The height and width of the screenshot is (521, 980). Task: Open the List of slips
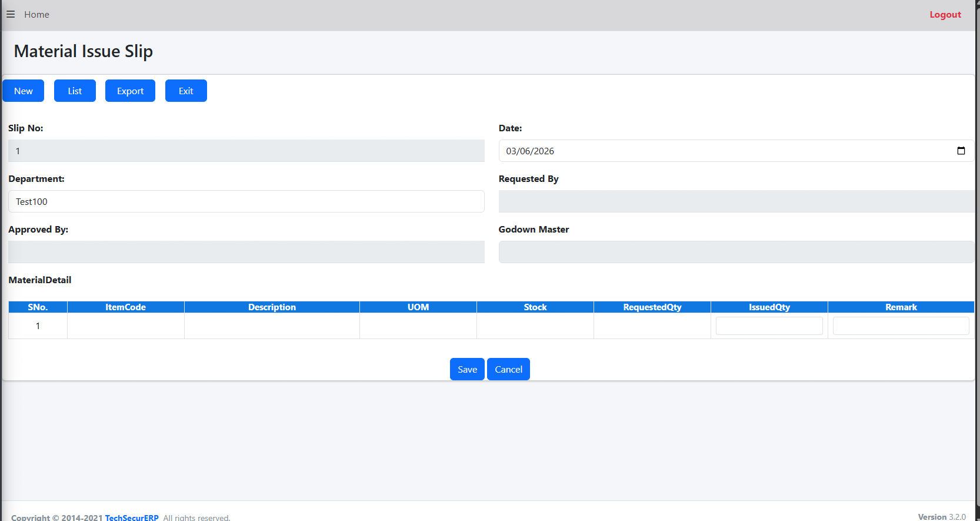75,91
